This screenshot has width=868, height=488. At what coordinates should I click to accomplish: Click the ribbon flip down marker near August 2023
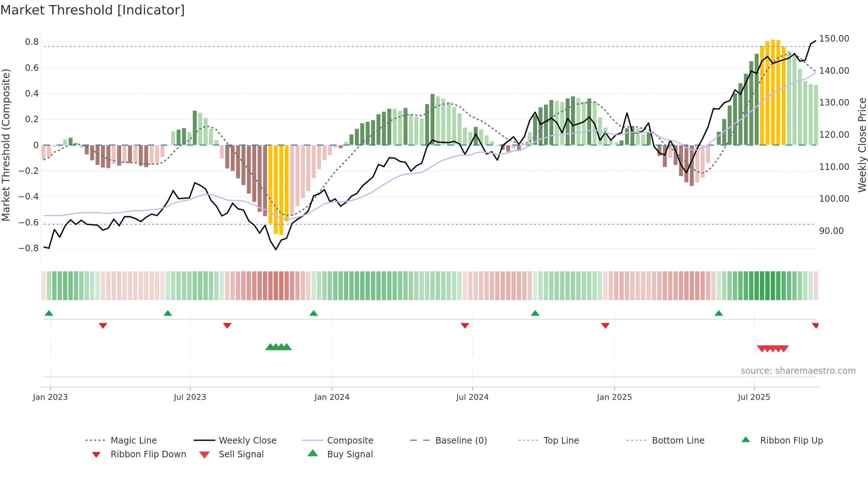227,326
